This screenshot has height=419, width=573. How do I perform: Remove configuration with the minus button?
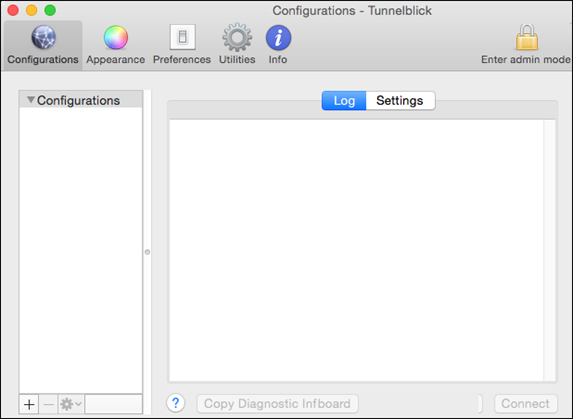[x=48, y=404]
